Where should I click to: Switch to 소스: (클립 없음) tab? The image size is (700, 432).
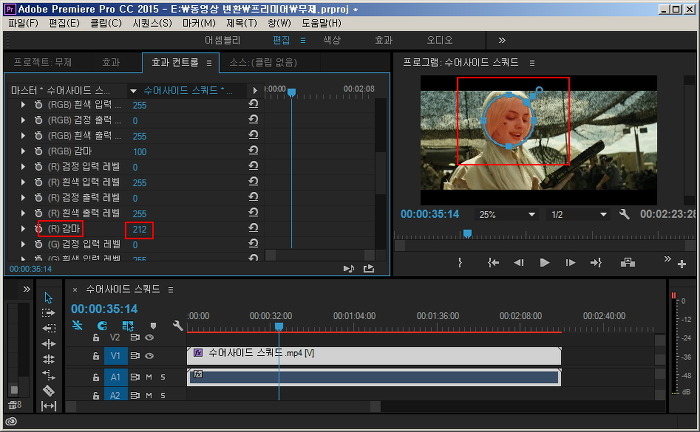[263, 62]
